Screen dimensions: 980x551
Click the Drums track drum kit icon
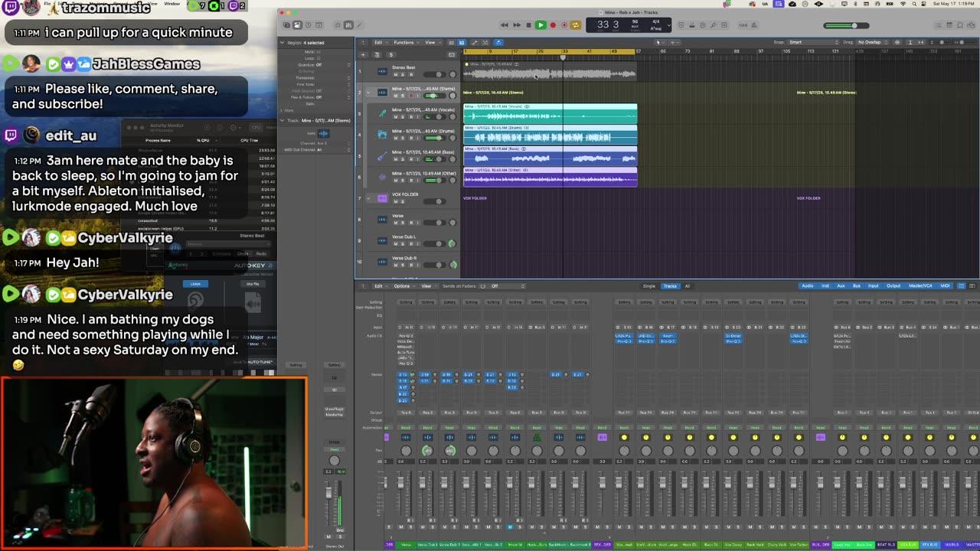click(383, 135)
